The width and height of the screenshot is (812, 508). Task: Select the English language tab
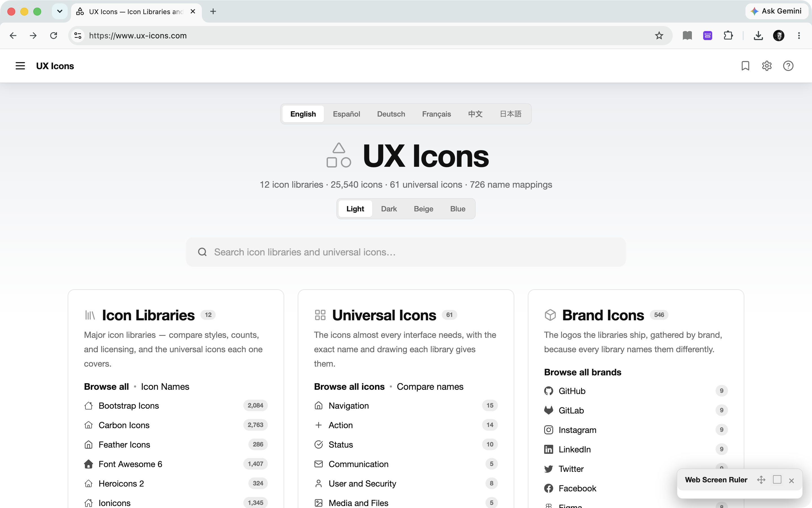[303, 114]
